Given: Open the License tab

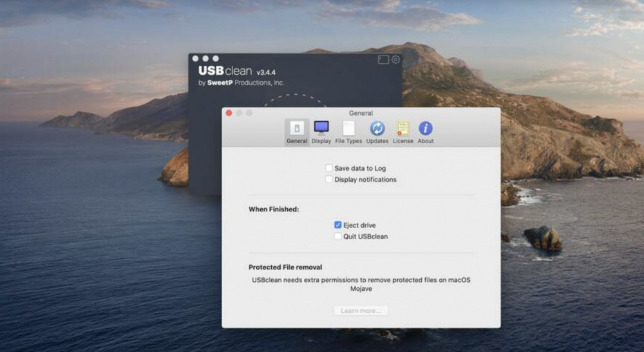Looking at the screenshot, I should pyautogui.click(x=403, y=132).
